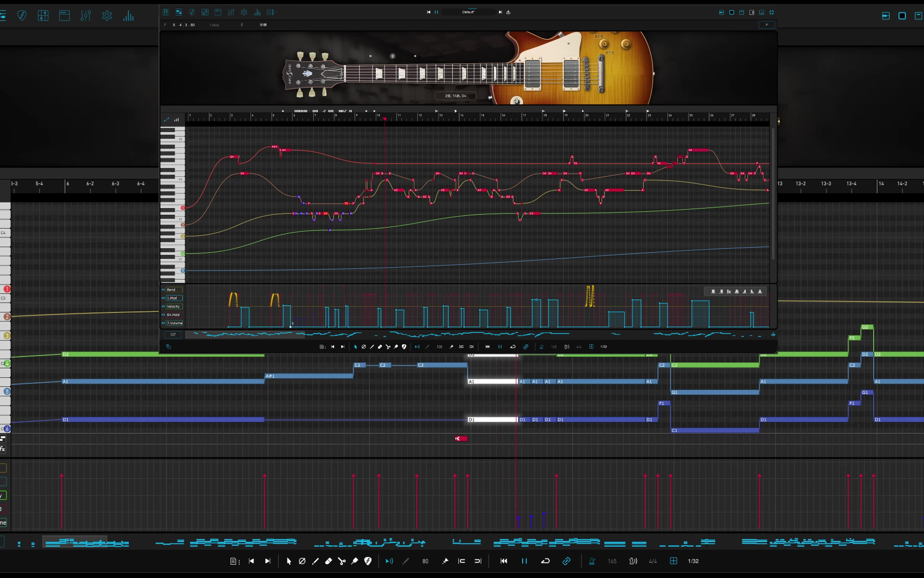
Task: Select the scissors cut tool in bottom toolbar
Action: [x=342, y=561]
